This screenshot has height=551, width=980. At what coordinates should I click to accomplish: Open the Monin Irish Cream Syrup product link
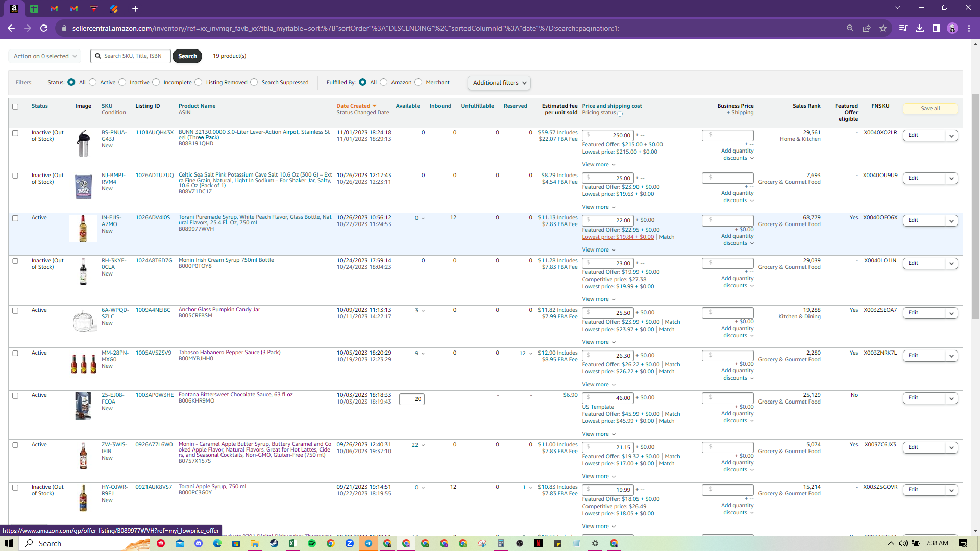226,260
